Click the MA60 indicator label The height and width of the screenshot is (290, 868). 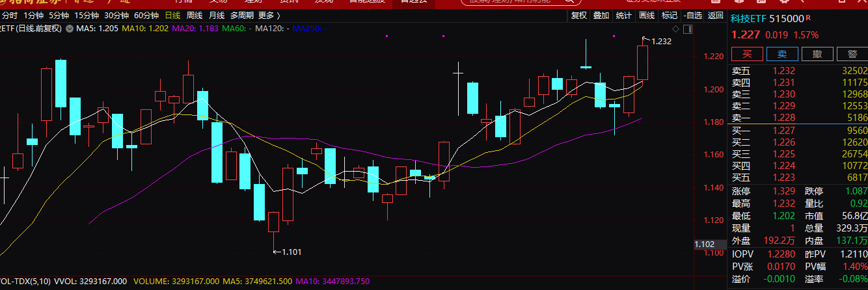pyautogui.click(x=237, y=28)
